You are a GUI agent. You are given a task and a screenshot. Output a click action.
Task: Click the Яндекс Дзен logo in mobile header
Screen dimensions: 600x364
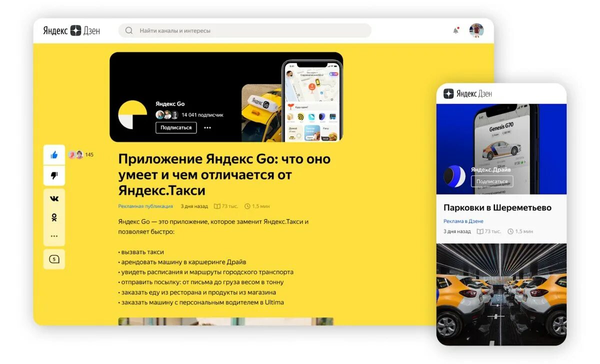click(x=468, y=93)
